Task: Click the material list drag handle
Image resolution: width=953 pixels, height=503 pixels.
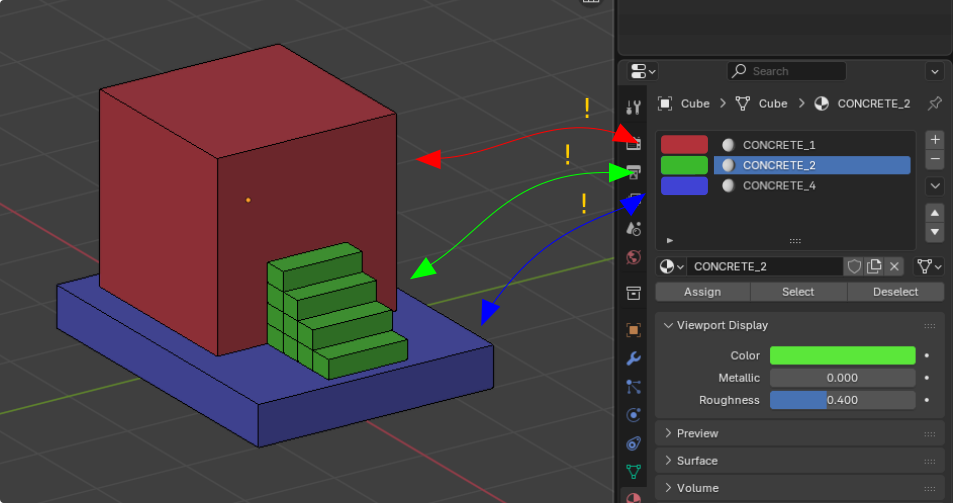Action: pos(795,241)
